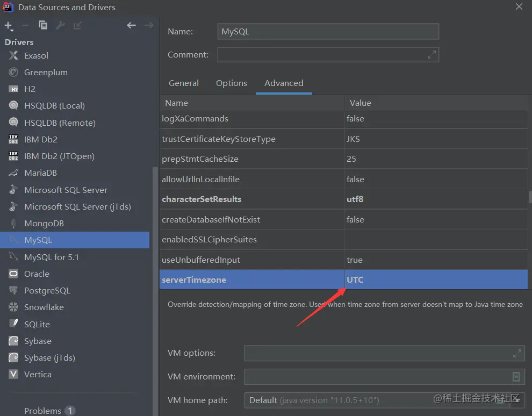Image resolution: width=532 pixels, height=416 pixels.
Task: Edit the JKS value of trustCertificateKeyStoreType
Action: pyautogui.click(x=436, y=139)
